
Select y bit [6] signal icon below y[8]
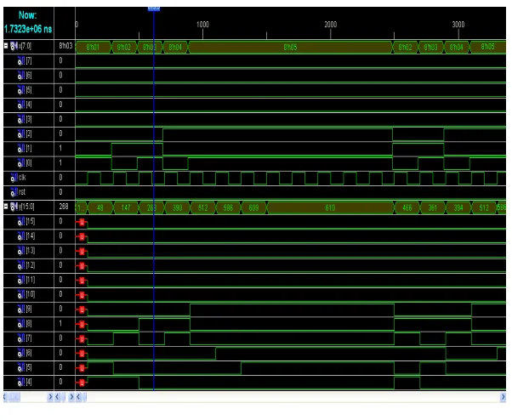pos(21,353)
